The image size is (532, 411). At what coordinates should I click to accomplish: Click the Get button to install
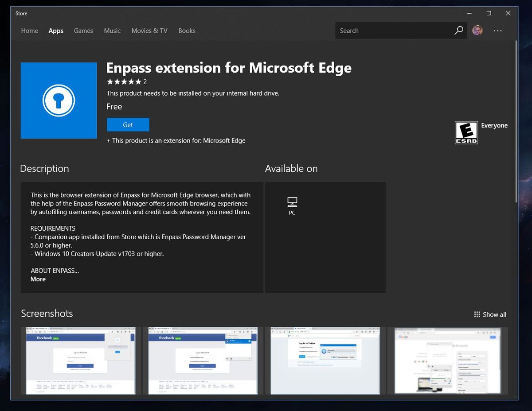[x=128, y=124]
